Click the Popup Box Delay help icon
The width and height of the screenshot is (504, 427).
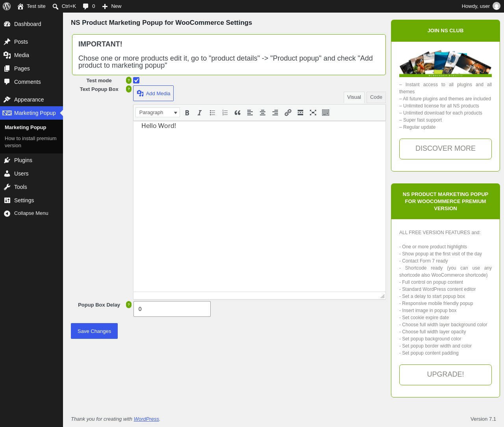[x=128, y=305]
